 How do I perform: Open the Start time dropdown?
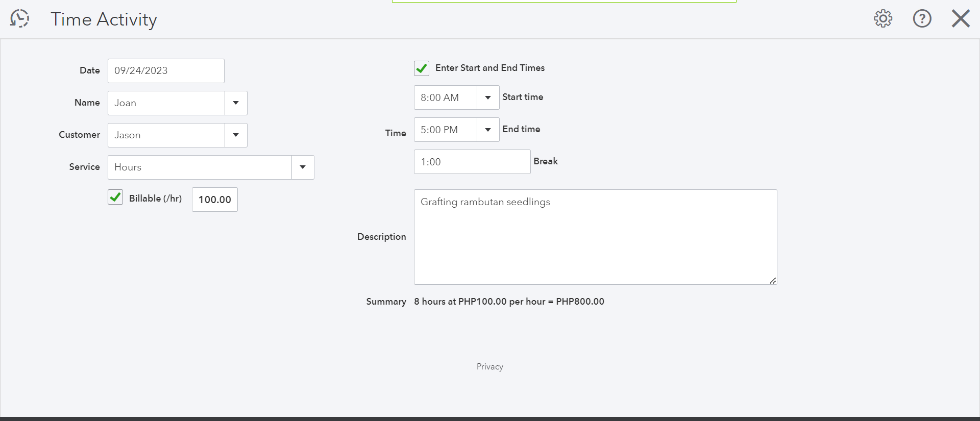click(488, 97)
